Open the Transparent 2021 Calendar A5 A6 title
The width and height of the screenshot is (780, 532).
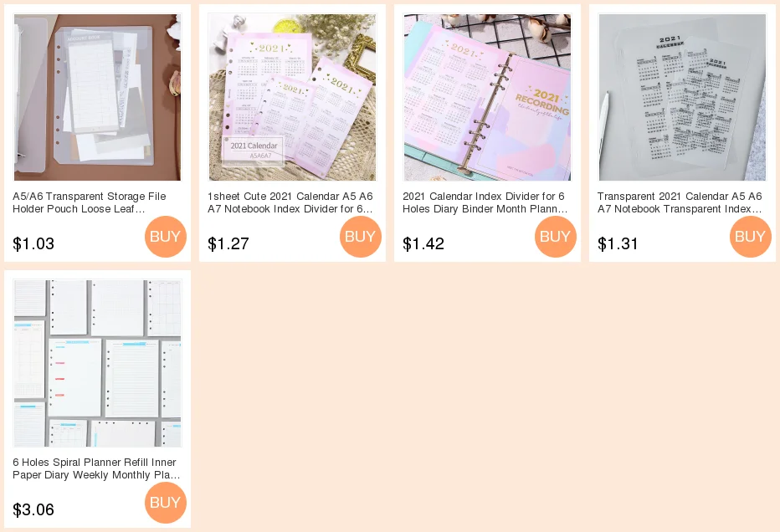pyautogui.click(x=680, y=202)
